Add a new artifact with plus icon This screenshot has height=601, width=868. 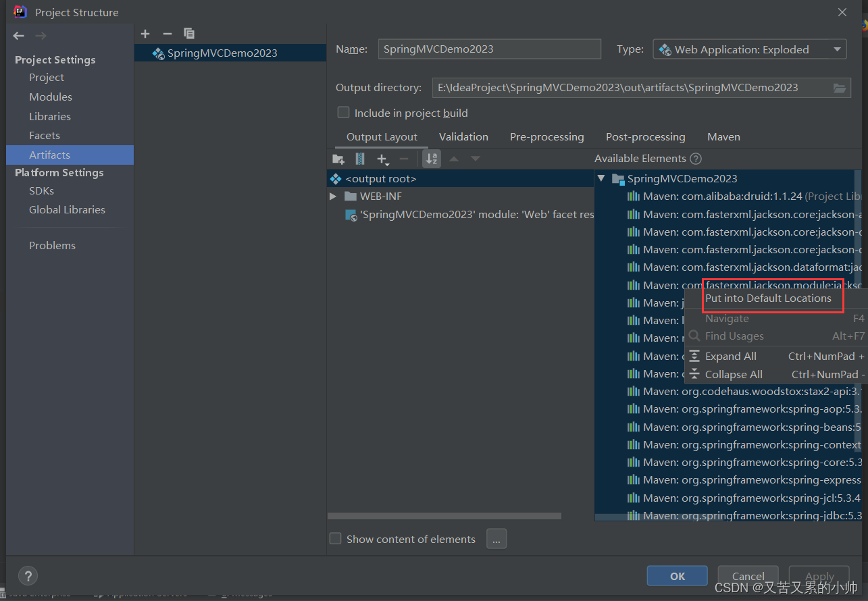coord(145,34)
